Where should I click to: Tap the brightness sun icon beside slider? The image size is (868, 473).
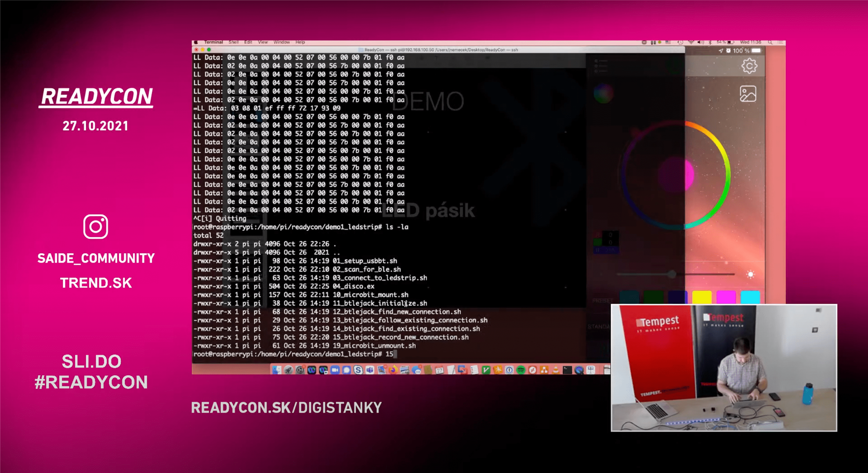750,274
